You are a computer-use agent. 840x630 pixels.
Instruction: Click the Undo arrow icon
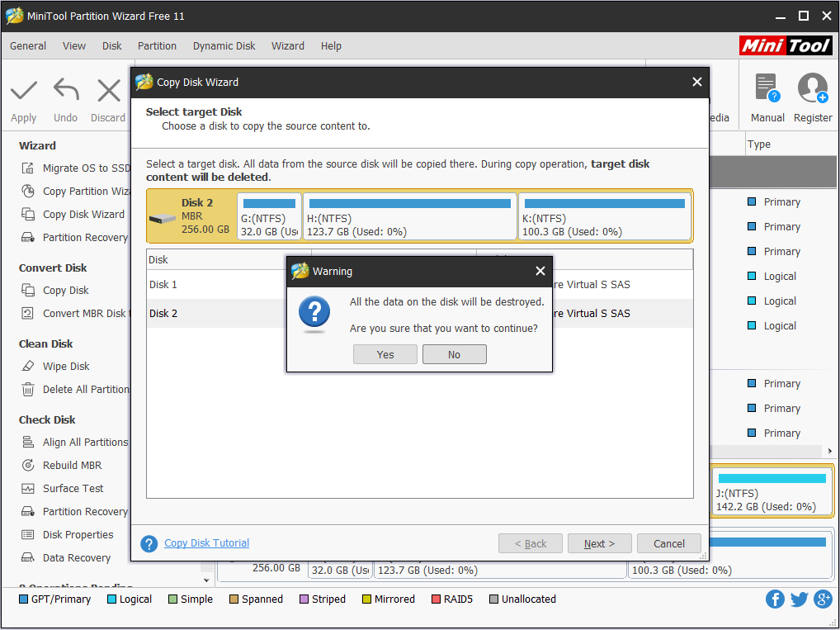tap(66, 89)
